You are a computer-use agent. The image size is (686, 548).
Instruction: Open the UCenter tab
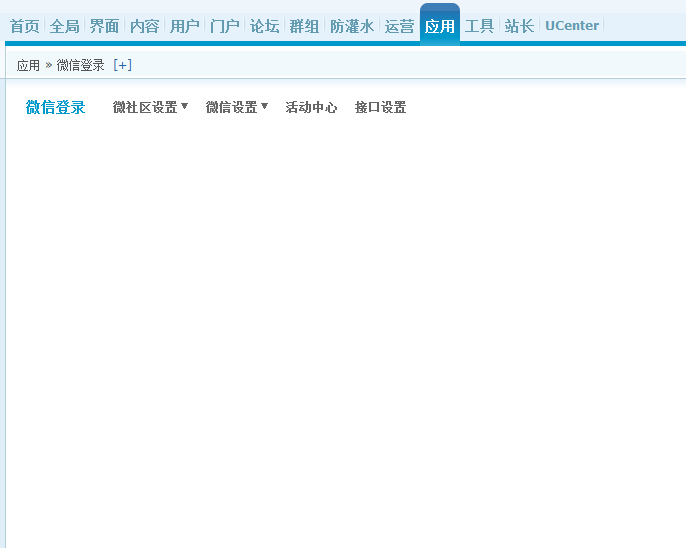click(x=572, y=26)
